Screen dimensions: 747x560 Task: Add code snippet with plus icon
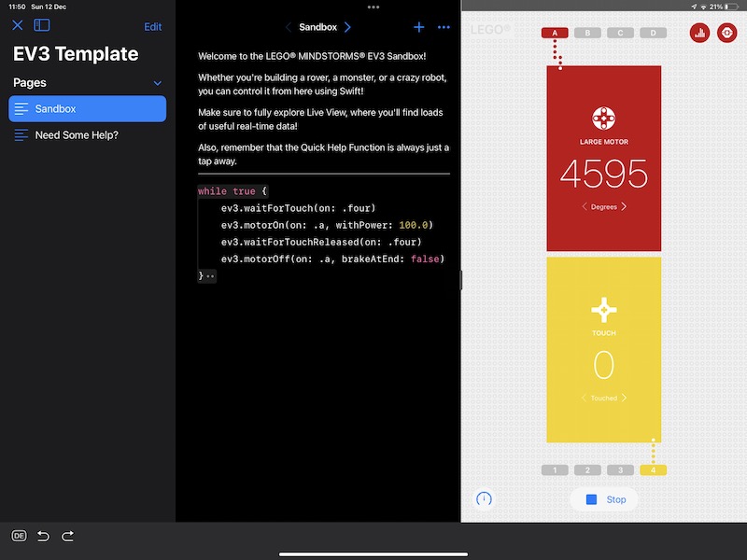pos(418,27)
